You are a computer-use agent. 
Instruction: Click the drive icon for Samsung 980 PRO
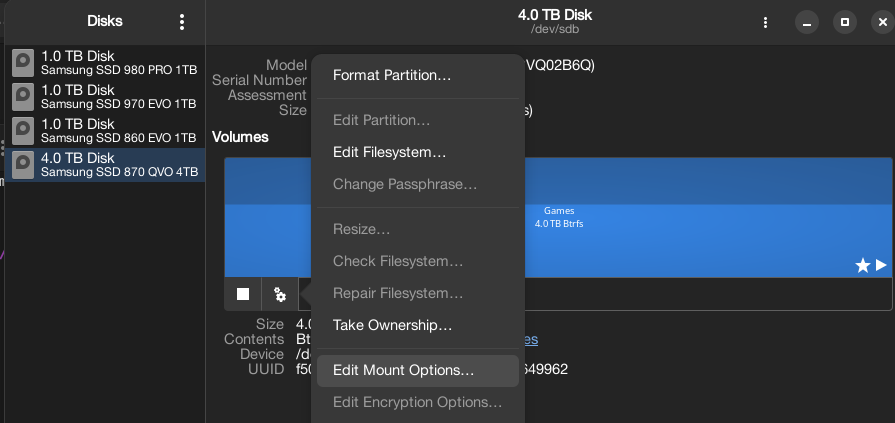pos(24,63)
